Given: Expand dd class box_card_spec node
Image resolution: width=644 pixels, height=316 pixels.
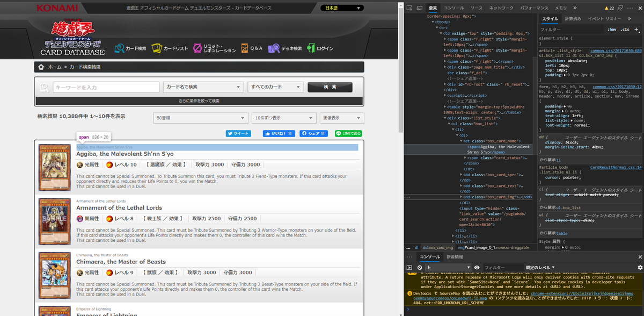Looking at the screenshot, I should pyautogui.click(x=462, y=175).
